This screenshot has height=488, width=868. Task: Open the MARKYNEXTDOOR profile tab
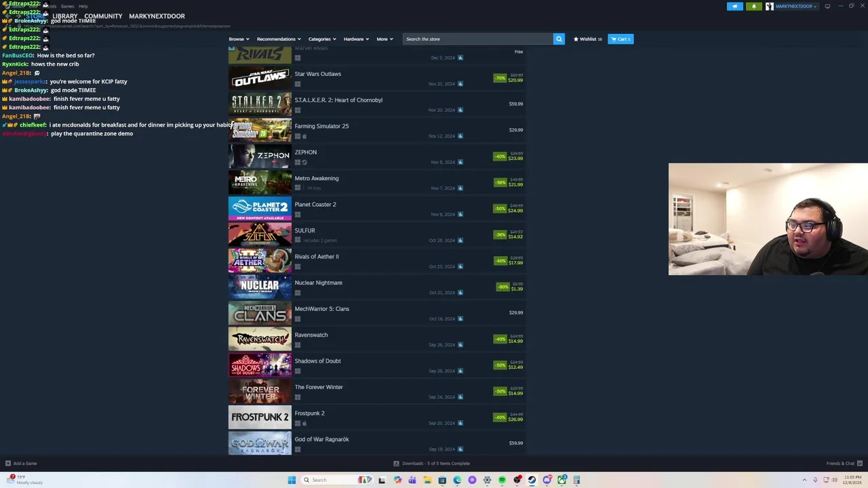click(x=157, y=16)
